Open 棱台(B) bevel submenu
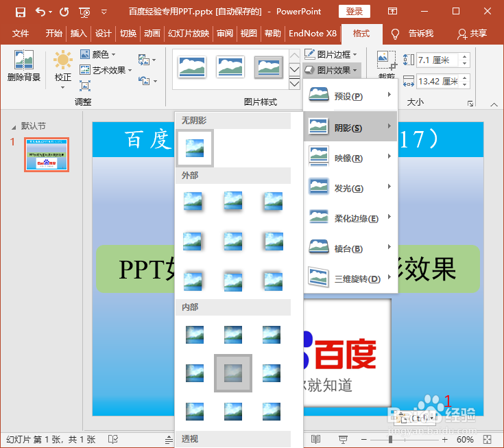Image resolution: width=504 pixels, height=448 pixels. 350,247
